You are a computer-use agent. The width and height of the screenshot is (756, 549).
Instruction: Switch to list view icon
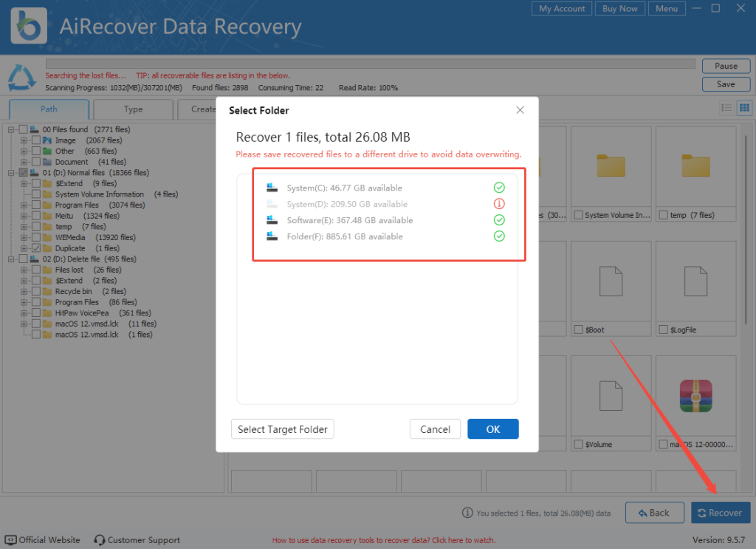pos(726,109)
